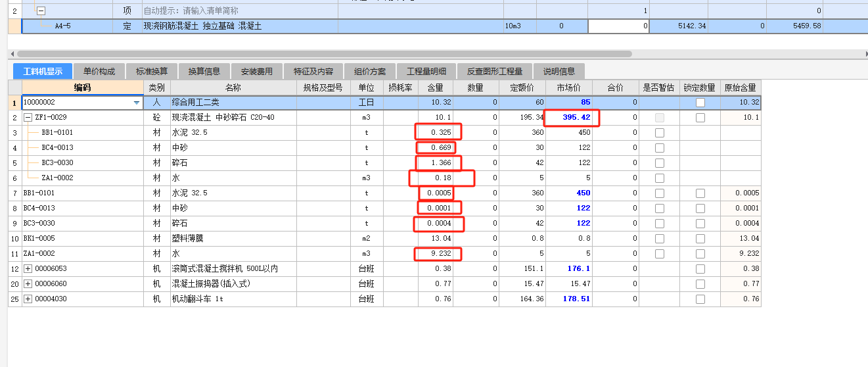Click the horizontal scrollbar thumb
This screenshot has height=367, width=868.
[x=325, y=54]
